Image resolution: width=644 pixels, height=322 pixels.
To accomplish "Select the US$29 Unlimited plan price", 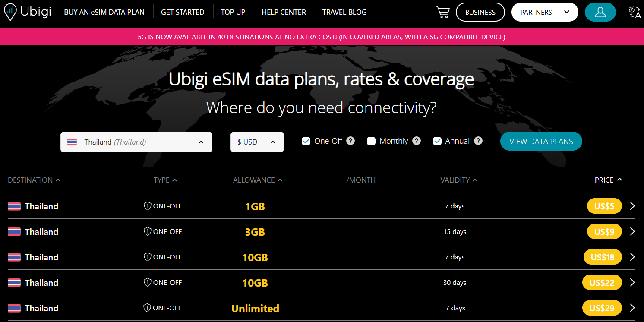I will tap(602, 308).
